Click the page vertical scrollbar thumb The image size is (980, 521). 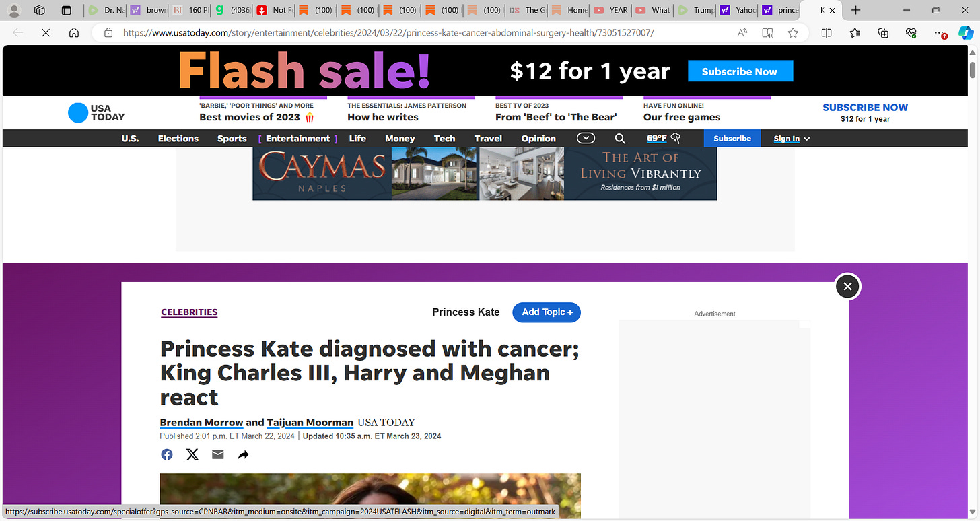pos(973,71)
